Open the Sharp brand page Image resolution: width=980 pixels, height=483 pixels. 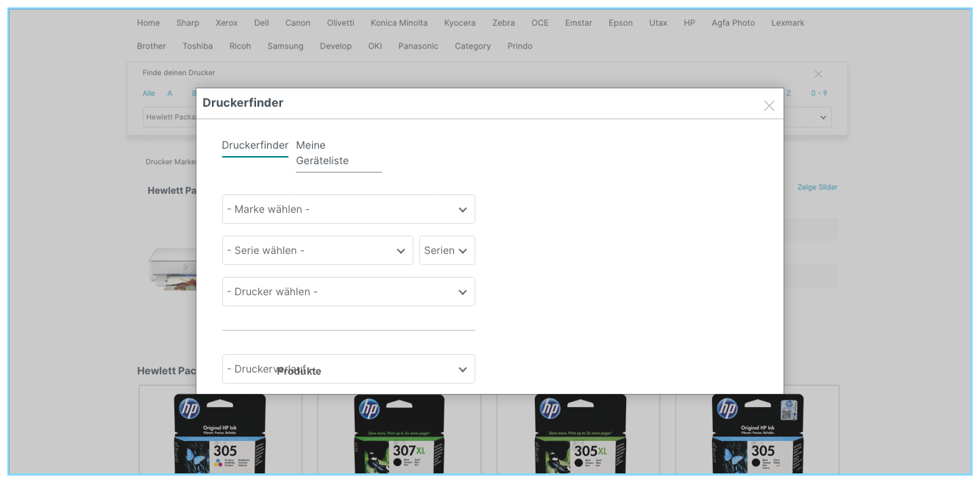pyautogui.click(x=188, y=23)
